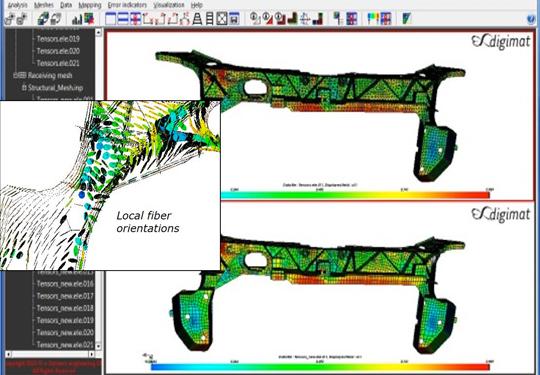Open the Mapping menu
This screenshot has height=375, width=540.
[x=90, y=5]
